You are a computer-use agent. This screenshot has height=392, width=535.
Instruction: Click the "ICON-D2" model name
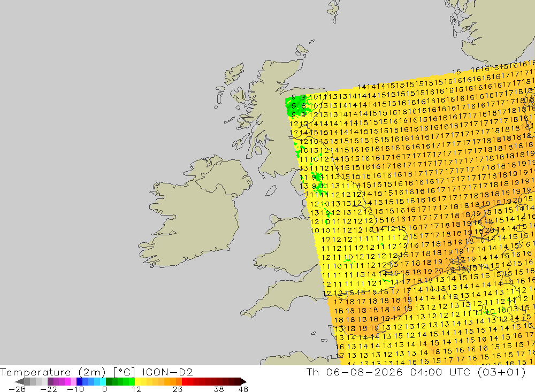click(167, 372)
